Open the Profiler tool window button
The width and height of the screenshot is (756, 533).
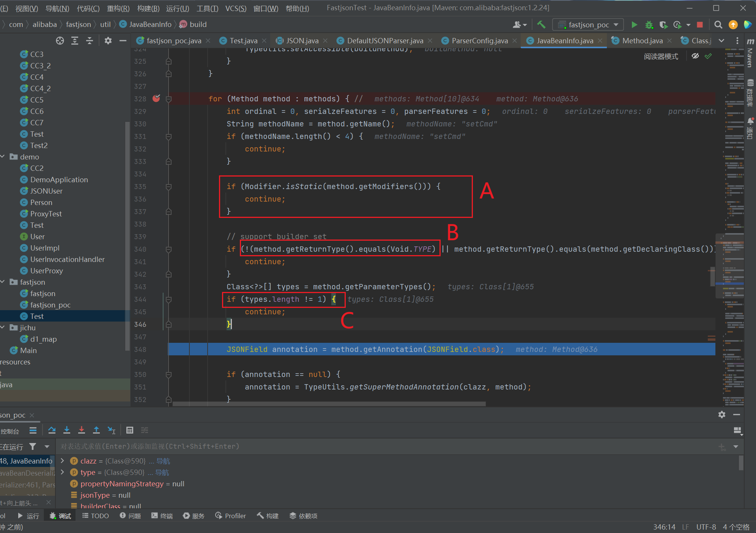231,516
